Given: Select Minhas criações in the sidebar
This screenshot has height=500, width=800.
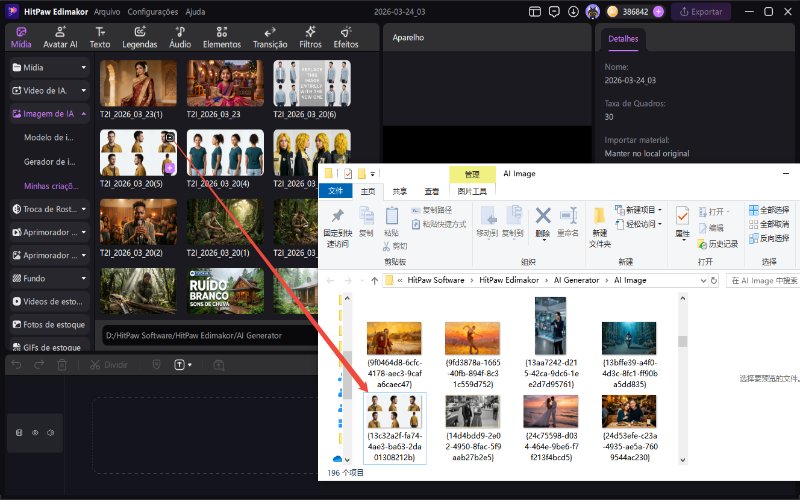Looking at the screenshot, I should tap(50, 186).
